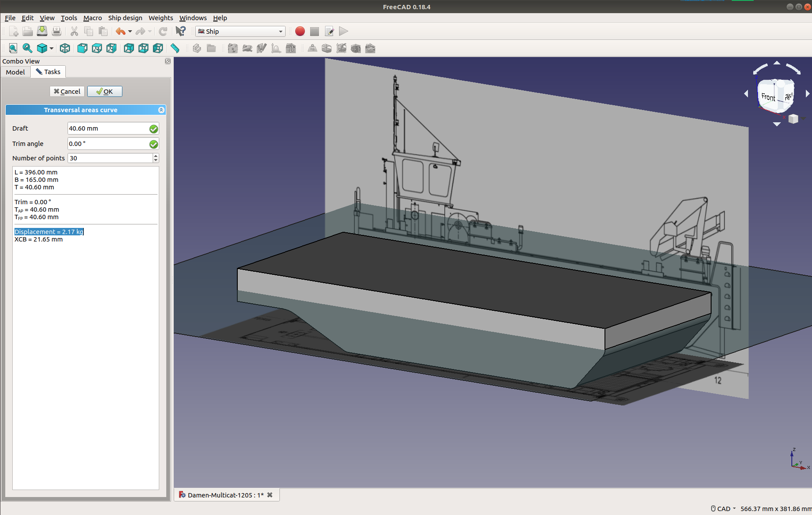Click the New document icon
812x515 pixels.
(x=13, y=32)
